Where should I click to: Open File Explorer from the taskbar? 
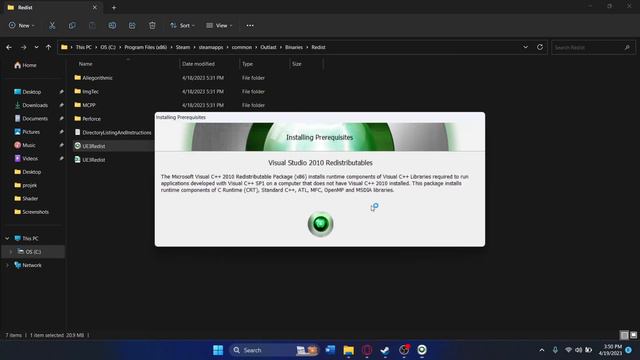click(x=348, y=350)
